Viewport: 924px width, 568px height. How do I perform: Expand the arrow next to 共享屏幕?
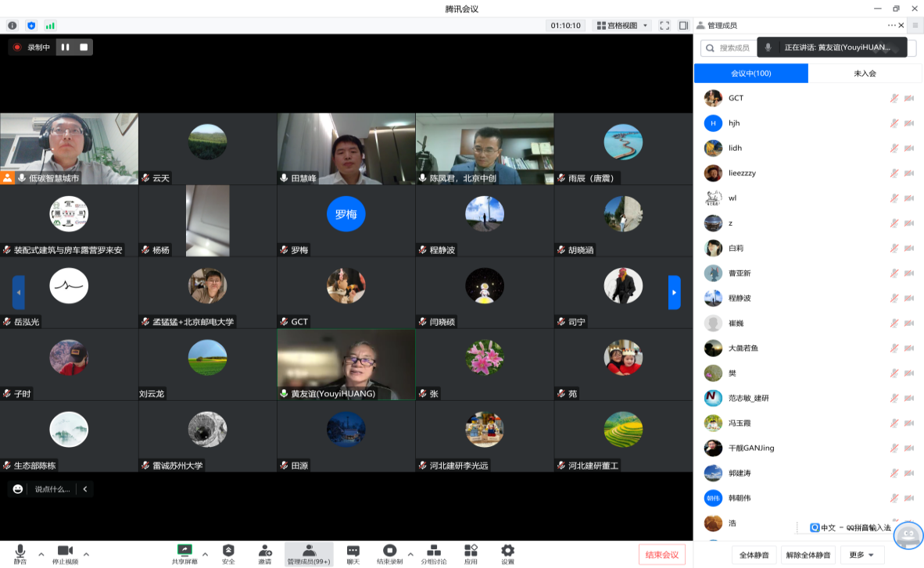pyautogui.click(x=206, y=554)
